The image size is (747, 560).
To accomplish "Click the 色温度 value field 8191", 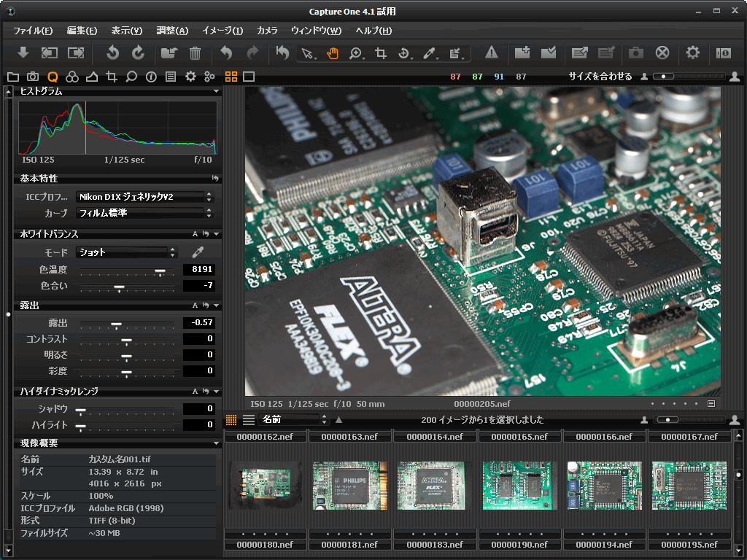I will [x=199, y=270].
